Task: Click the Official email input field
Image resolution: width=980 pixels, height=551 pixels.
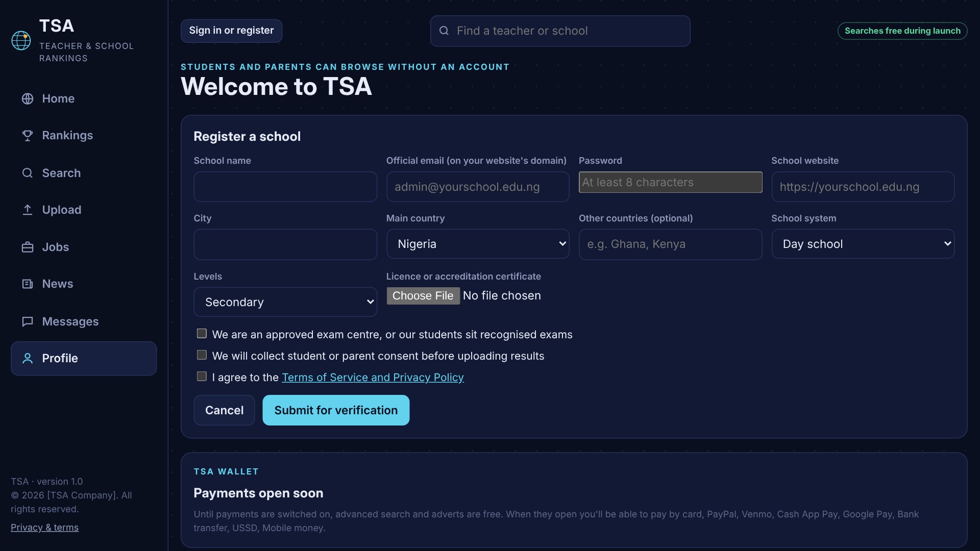Action: [478, 187]
